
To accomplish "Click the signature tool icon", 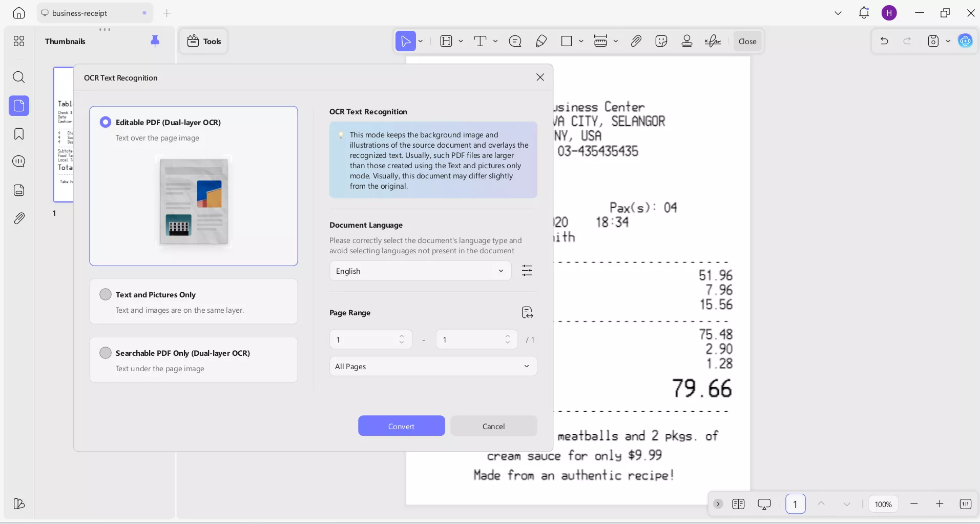I will coord(713,41).
